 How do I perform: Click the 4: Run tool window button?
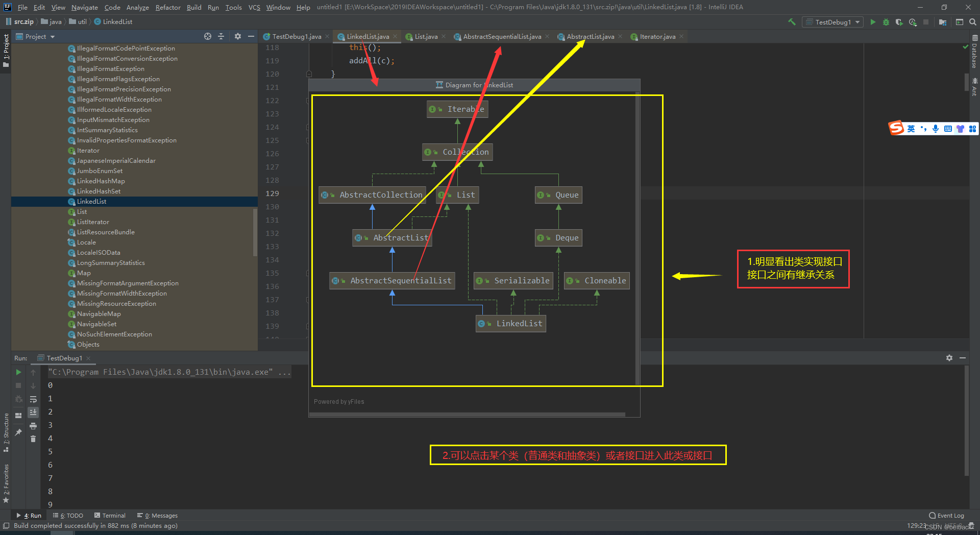[x=29, y=516]
